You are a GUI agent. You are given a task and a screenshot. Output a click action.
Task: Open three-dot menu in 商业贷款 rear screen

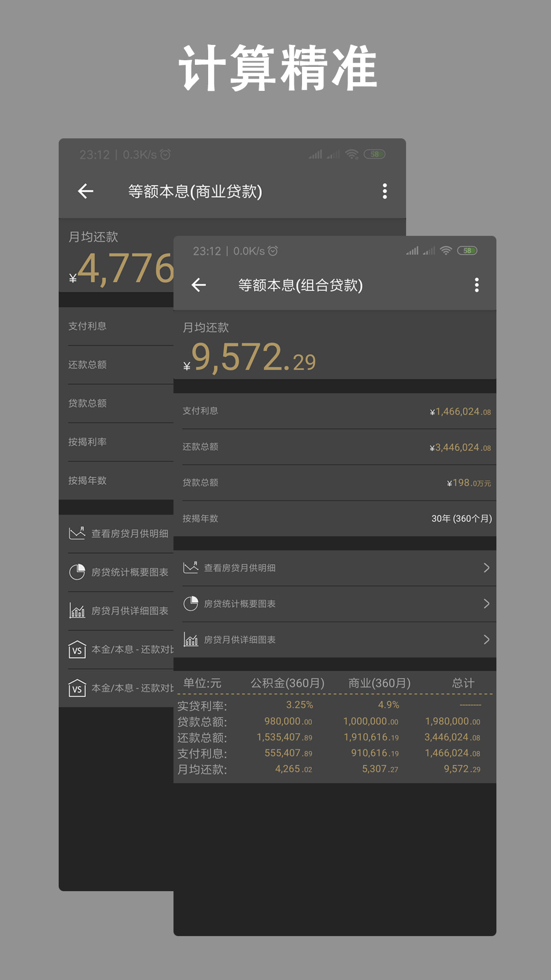[385, 191]
